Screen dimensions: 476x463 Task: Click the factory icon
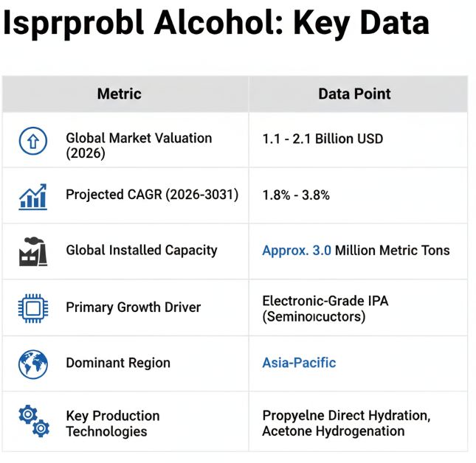[33, 251]
